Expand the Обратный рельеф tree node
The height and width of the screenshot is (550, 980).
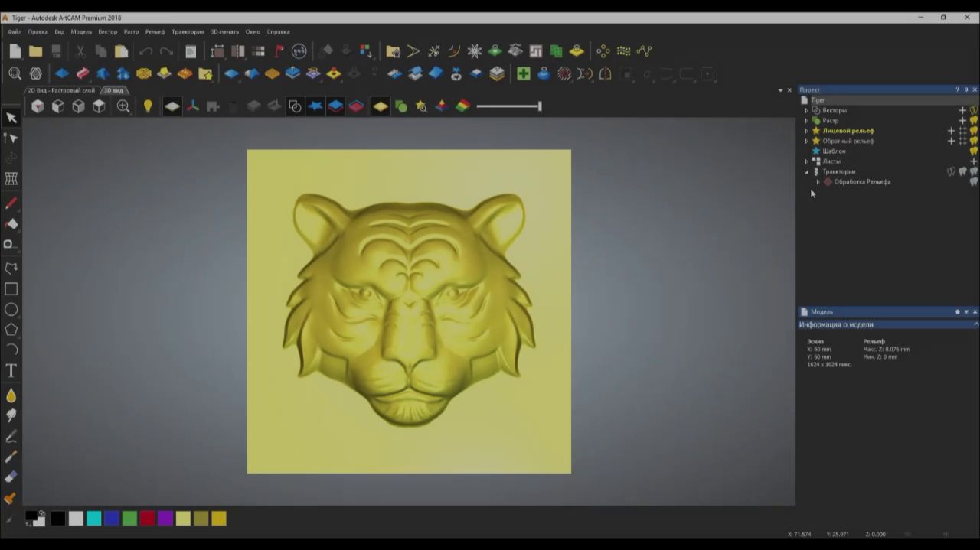(806, 141)
